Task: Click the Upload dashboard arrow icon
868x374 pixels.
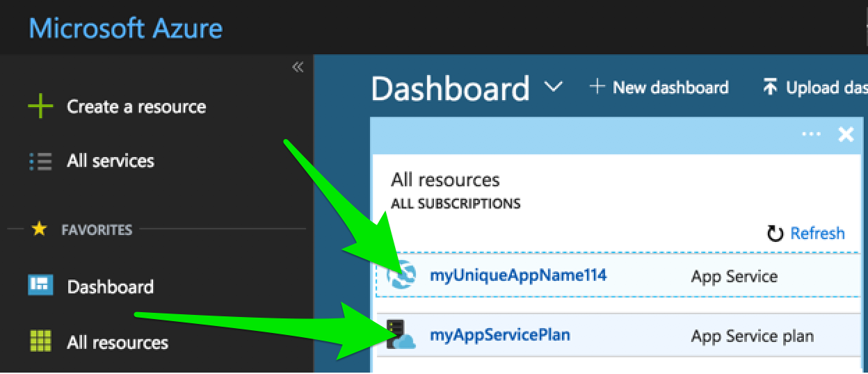Action: click(x=769, y=87)
